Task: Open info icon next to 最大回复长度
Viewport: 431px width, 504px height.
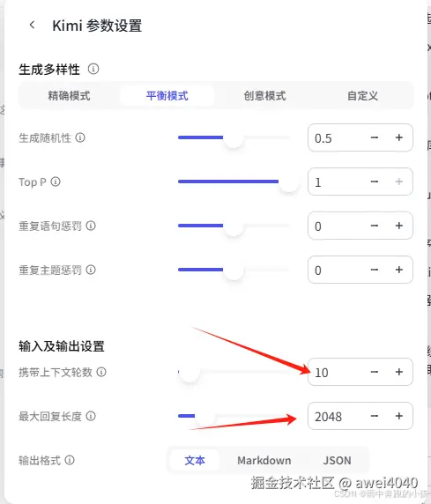Action: click(91, 416)
